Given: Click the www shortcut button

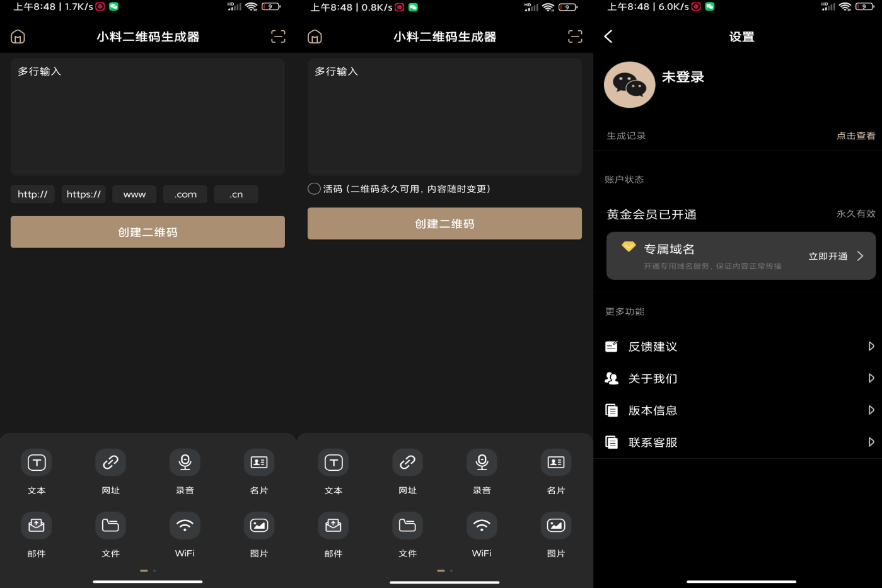Looking at the screenshot, I should pyautogui.click(x=134, y=194).
